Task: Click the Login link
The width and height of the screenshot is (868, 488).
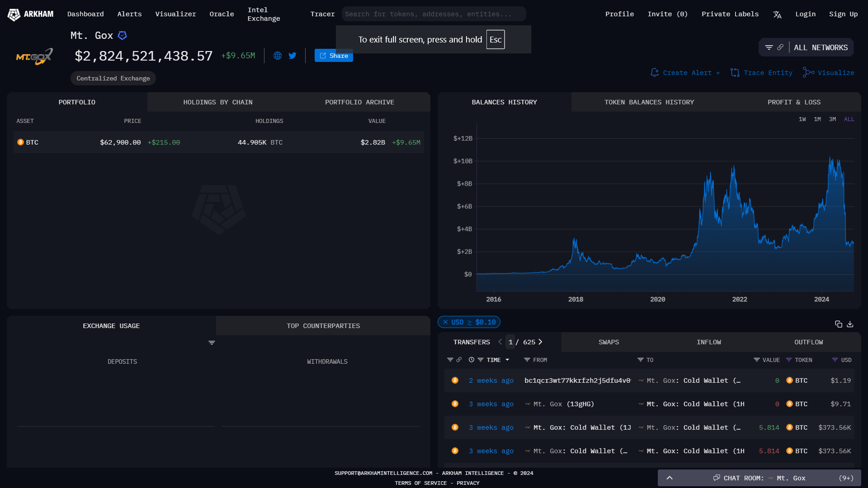Action: [805, 14]
